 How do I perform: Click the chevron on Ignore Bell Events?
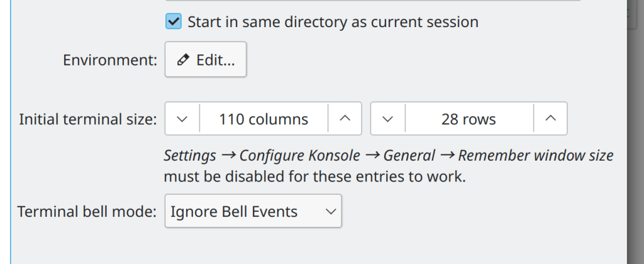coord(331,212)
